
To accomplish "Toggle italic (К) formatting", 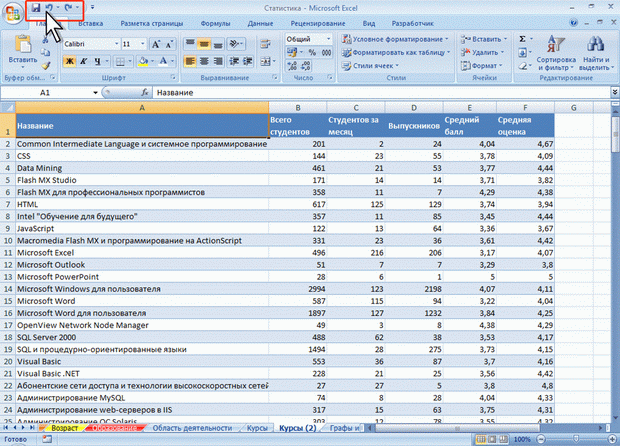I will coord(85,61).
